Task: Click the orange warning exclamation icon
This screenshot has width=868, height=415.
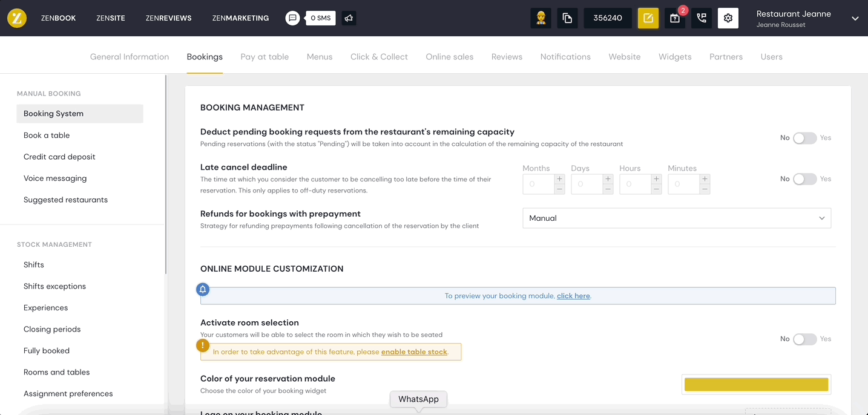Action: 203,345
